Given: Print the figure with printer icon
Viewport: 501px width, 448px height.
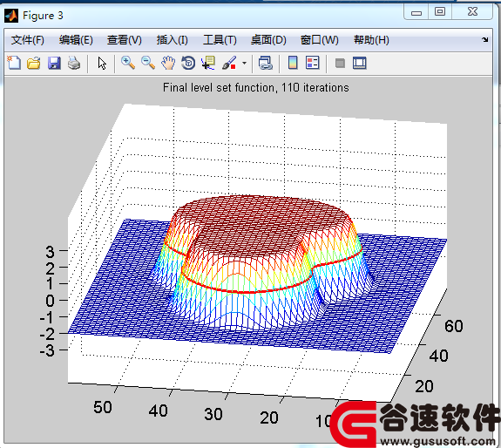Looking at the screenshot, I should pos(74,63).
